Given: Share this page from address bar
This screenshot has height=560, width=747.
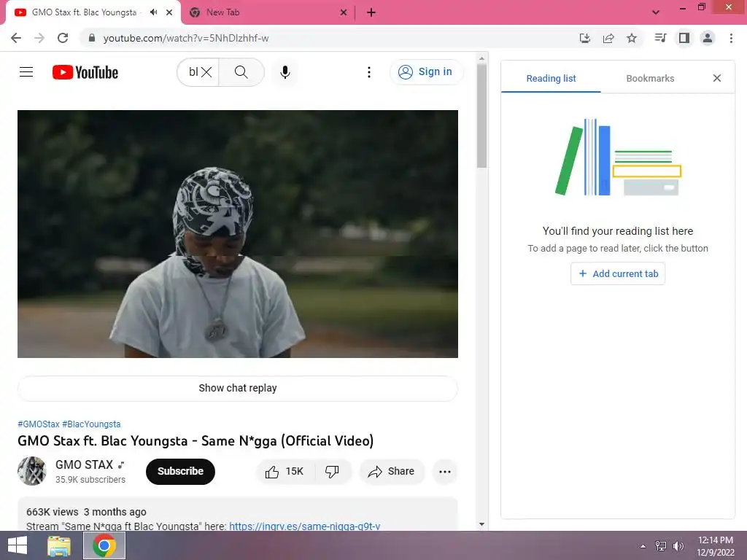Looking at the screenshot, I should pos(608,38).
